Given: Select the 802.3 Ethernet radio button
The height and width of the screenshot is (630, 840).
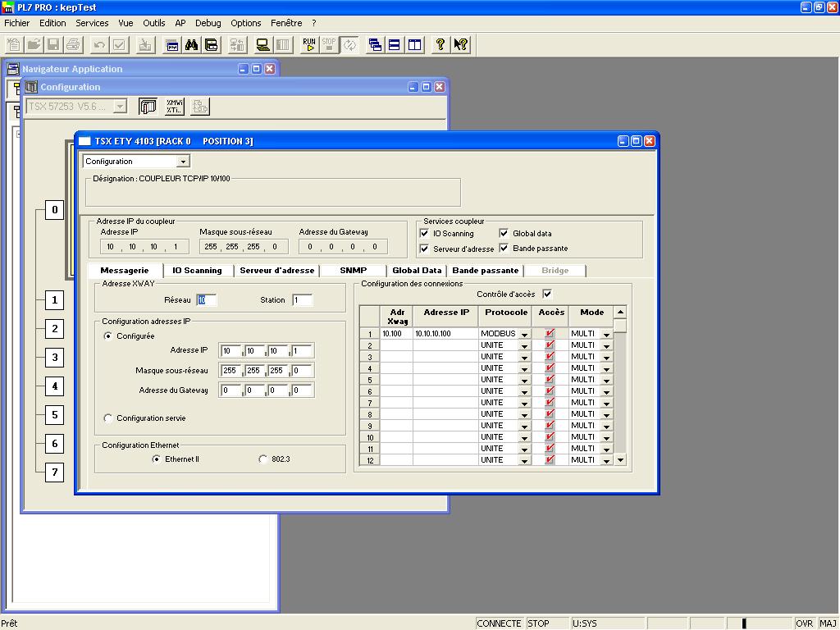Looking at the screenshot, I should tap(263, 459).
